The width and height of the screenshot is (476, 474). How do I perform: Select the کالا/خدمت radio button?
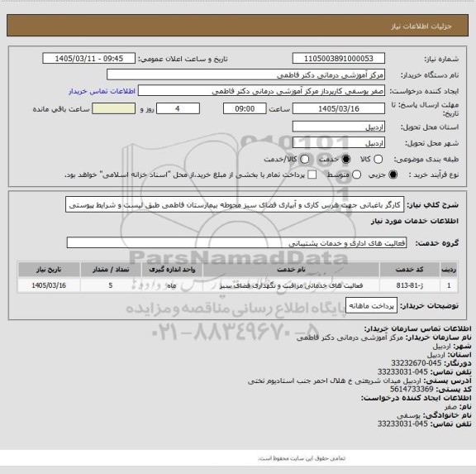304,159
